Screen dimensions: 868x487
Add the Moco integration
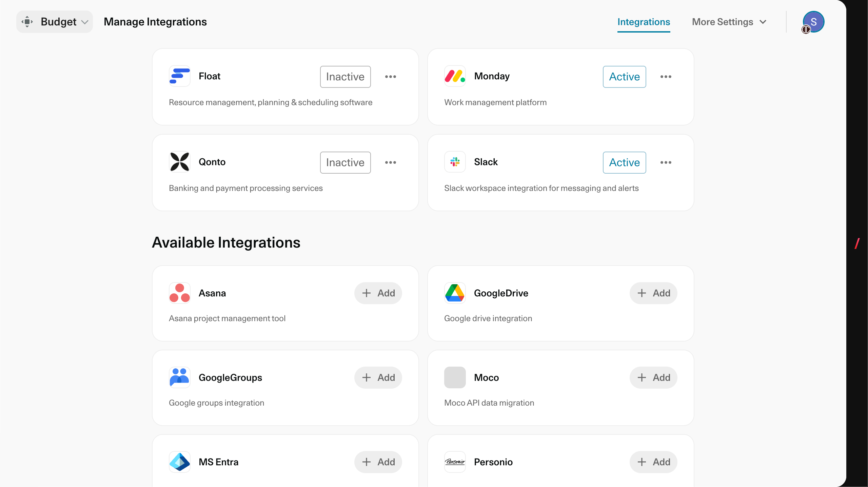pos(653,377)
